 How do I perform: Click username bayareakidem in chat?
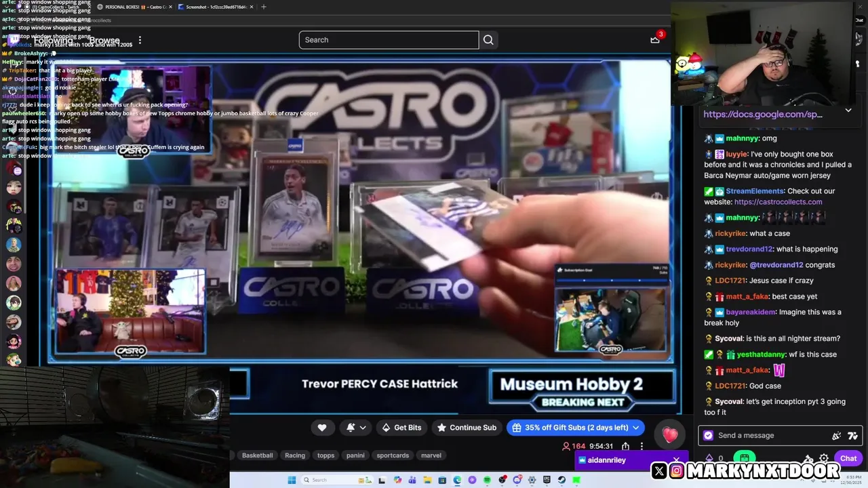point(750,312)
